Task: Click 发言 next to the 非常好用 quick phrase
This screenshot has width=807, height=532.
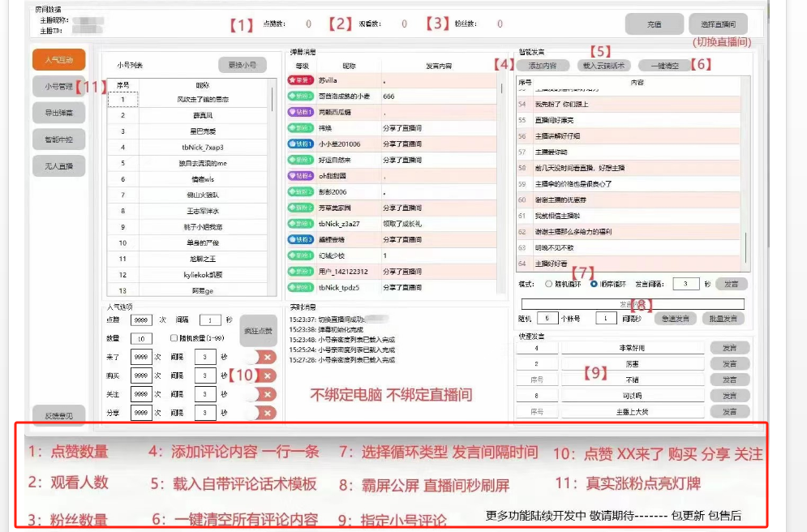Action: pyautogui.click(x=729, y=348)
